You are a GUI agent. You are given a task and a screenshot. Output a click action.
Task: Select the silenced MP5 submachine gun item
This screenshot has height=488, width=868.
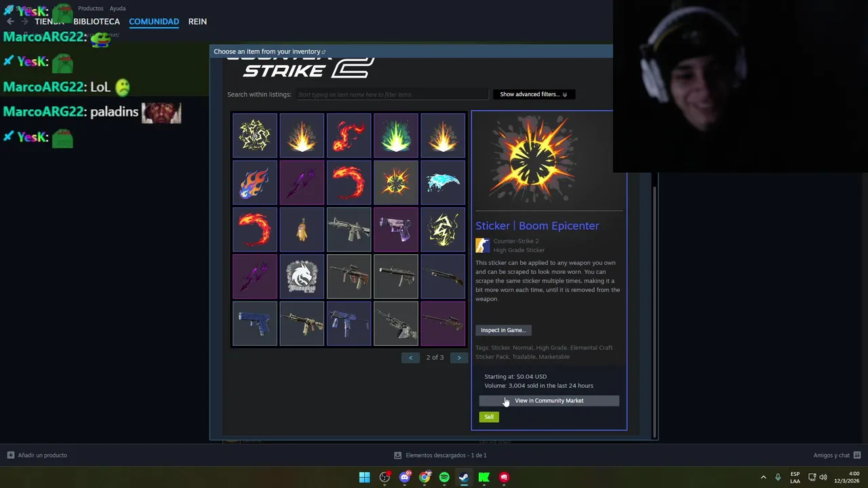[x=396, y=277]
